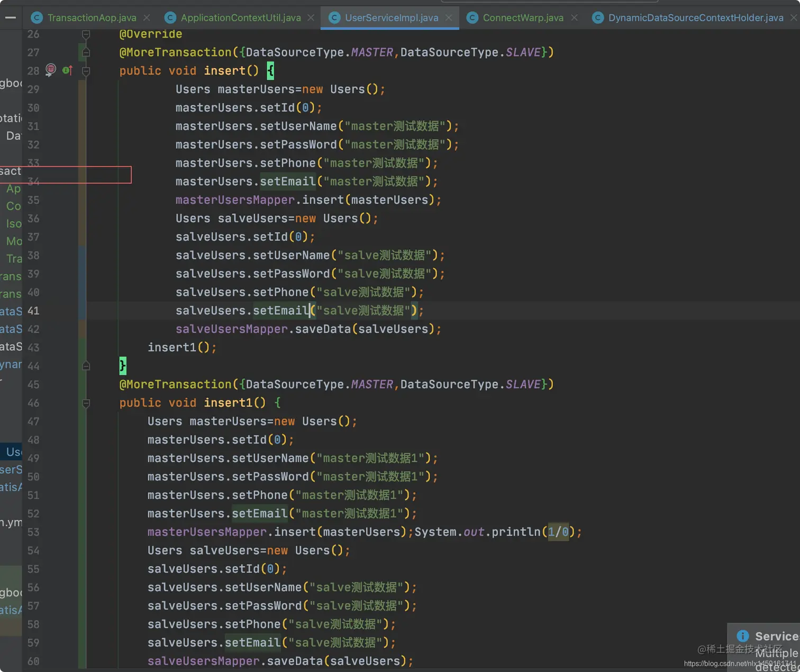Click @MoreTransaction annotation on line 45
Screen dimensions: 800x672
(x=175, y=385)
